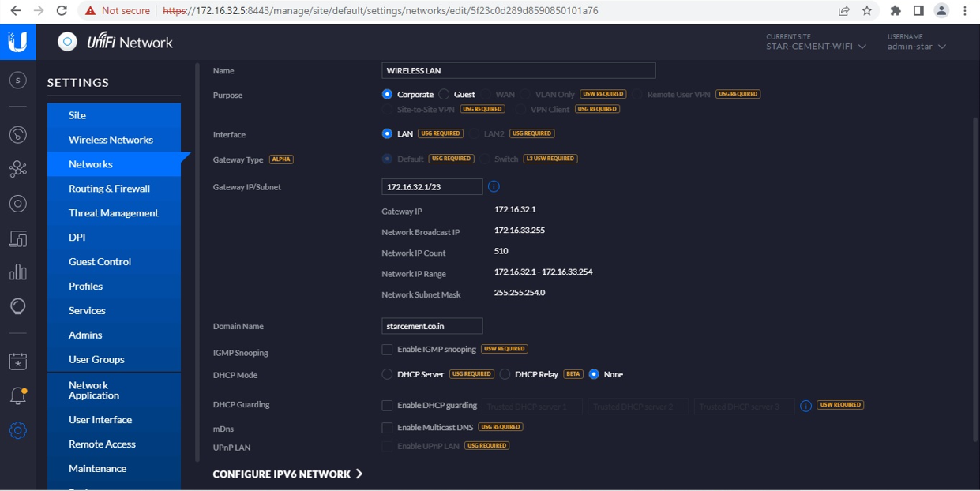Image resolution: width=980 pixels, height=491 pixels.
Task: Select the Guest purpose radio button
Action: (445, 95)
